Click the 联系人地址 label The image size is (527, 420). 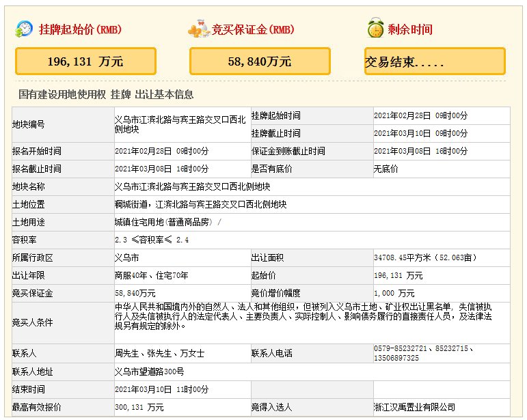point(33,372)
